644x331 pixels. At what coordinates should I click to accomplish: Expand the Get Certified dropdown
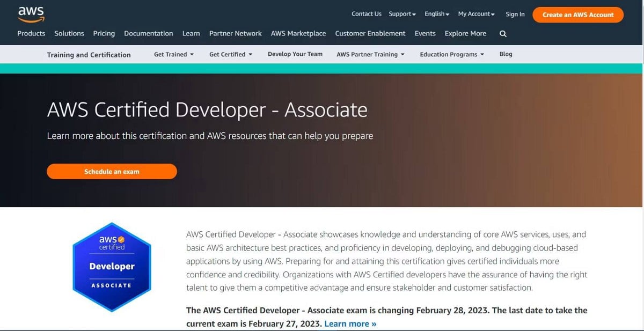[x=231, y=54]
